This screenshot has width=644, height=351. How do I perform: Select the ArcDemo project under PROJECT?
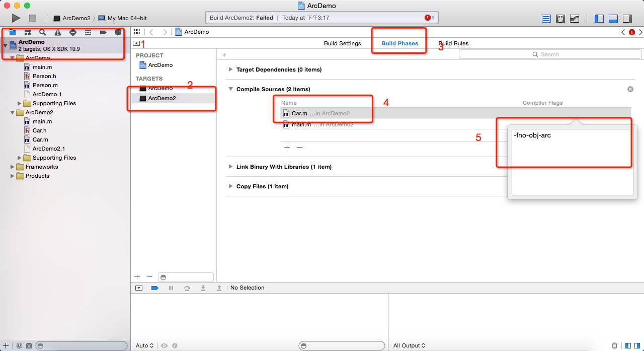(x=156, y=65)
